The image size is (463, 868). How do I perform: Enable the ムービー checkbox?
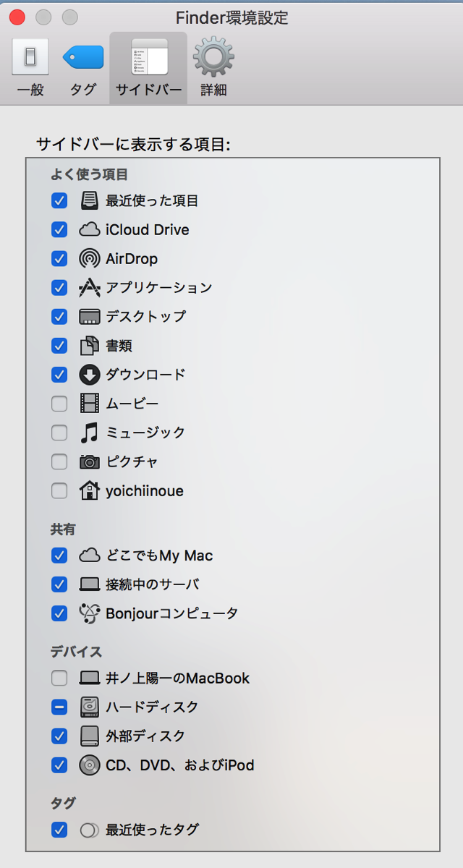pos(59,404)
